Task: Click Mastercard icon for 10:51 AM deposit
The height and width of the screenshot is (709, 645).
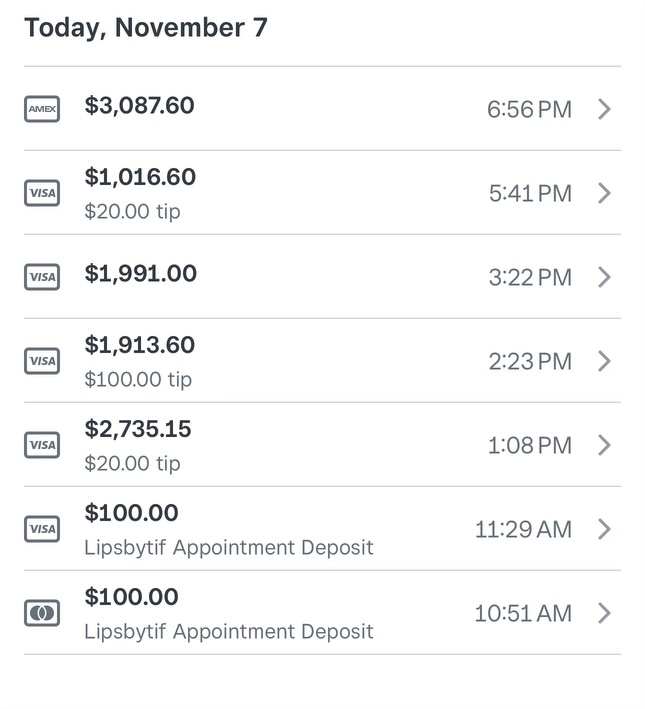Action: tap(42, 613)
